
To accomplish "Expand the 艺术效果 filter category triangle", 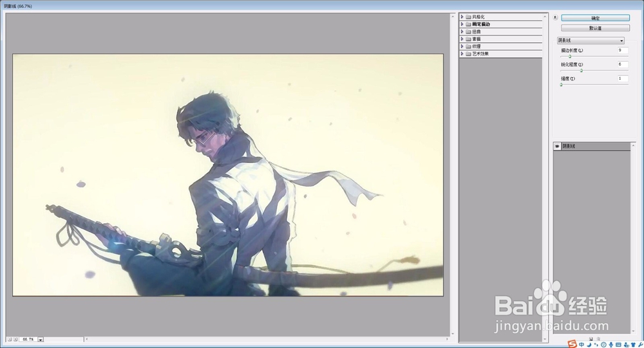I will 462,54.
